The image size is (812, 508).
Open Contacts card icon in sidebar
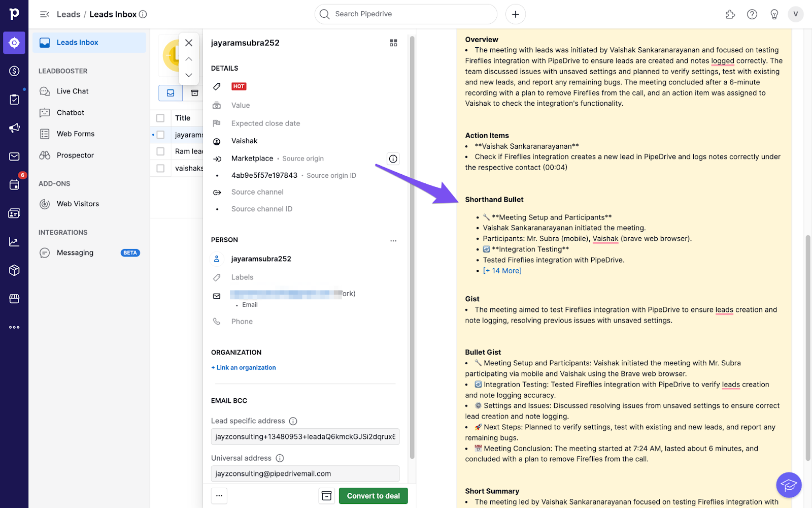tap(14, 213)
